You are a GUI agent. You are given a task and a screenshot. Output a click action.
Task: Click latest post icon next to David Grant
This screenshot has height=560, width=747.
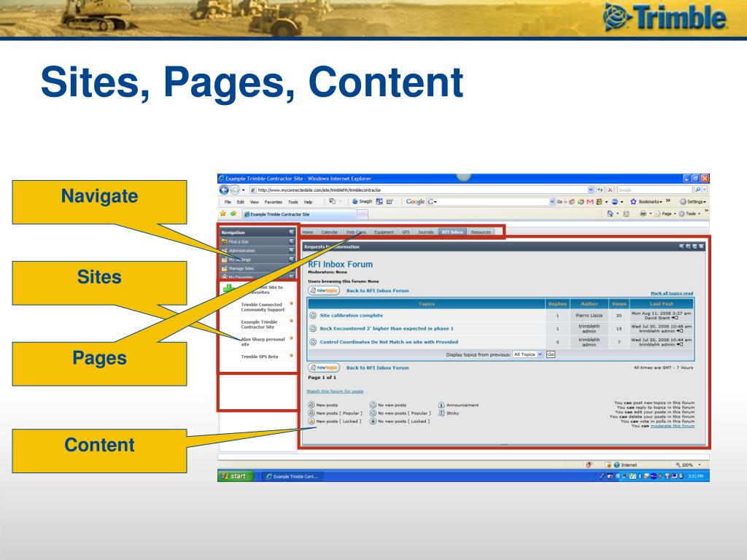tap(675, 318)
